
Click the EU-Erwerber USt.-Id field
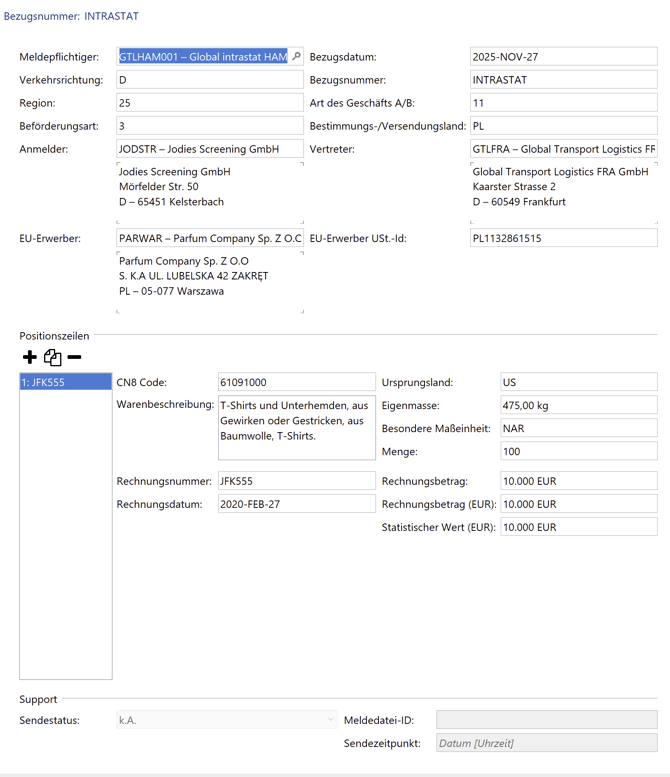(563, 239)
